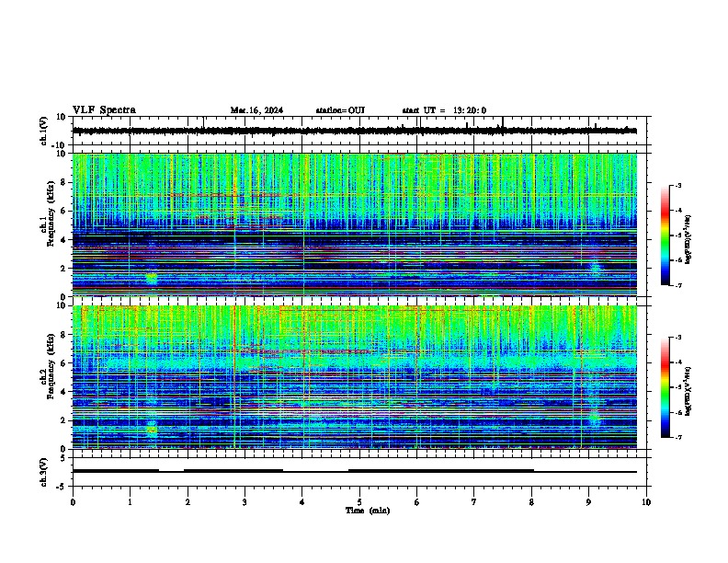Click the green burst near 1.4 min in ch.1 spectrogram
Image resolution: width=728 pixels, height=563 pixels.
click(x=152, y=279)
